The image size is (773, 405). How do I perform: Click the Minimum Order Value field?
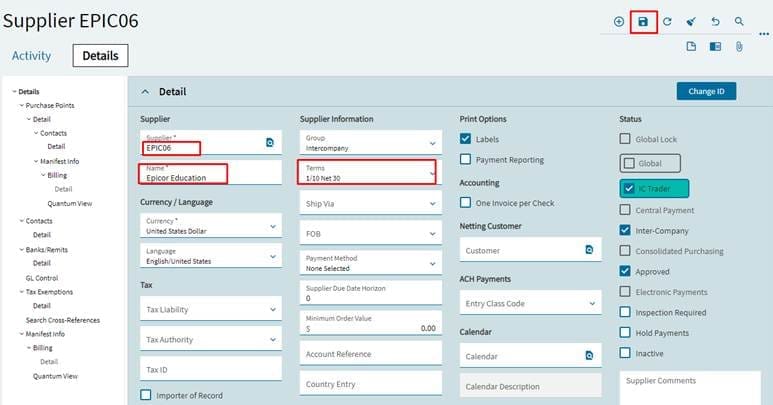(371, 323)
